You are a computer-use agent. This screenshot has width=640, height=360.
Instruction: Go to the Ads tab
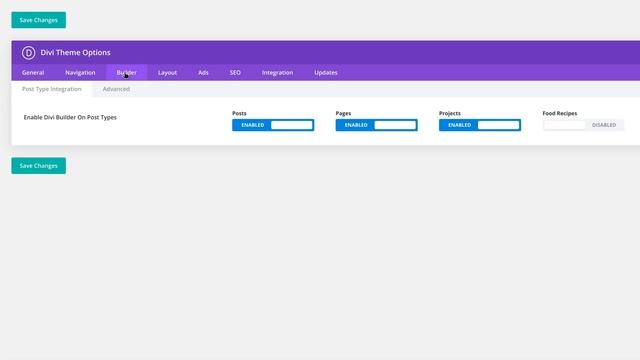click(x=203, y=73)
